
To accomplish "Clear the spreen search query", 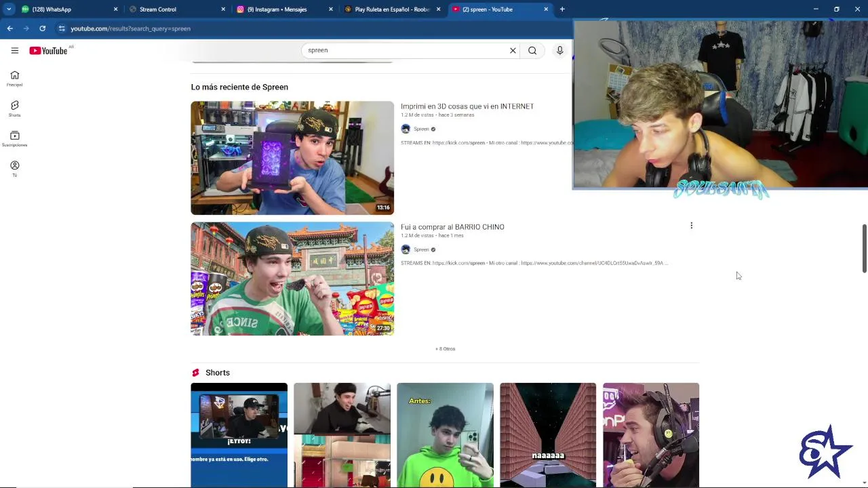I will pos(513,50).
